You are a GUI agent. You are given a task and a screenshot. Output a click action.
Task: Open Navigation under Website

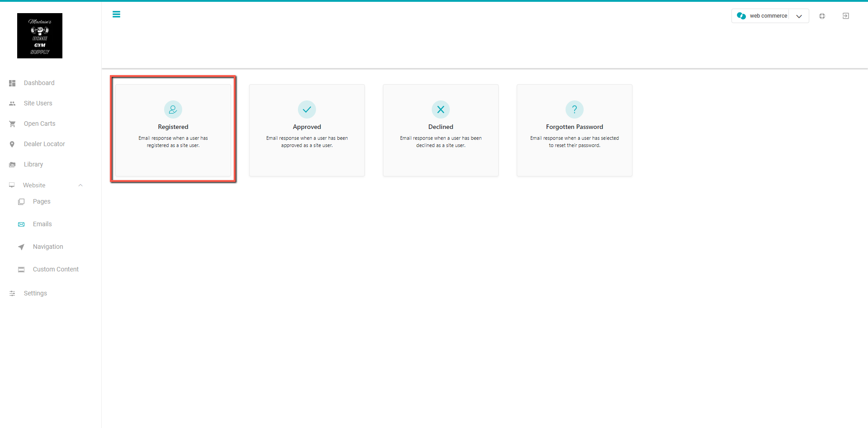(48, 247)
